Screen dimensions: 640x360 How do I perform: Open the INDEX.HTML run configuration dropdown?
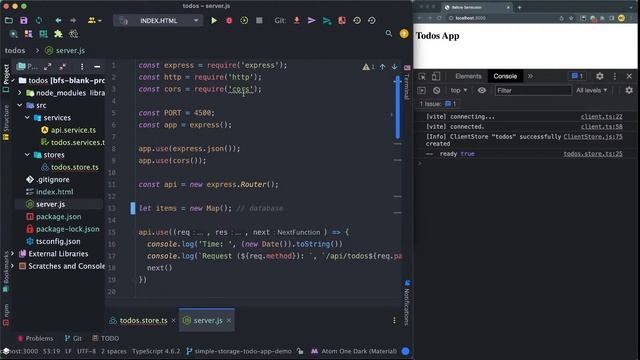pos(158,20)
